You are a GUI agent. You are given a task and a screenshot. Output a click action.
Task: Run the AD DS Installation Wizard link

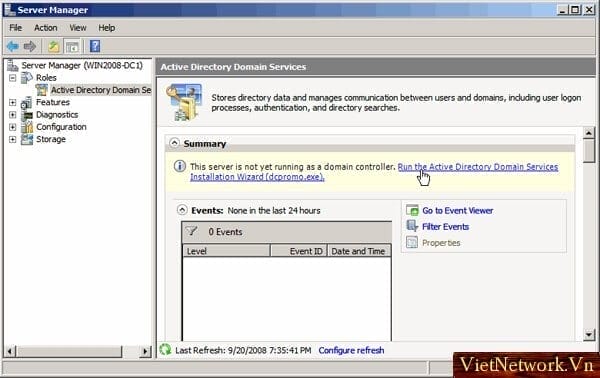click(478, 167)
